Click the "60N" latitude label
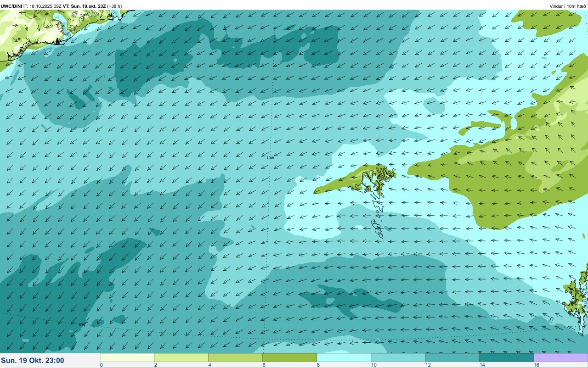Screen dimensions: 588x368 tap(82, 324)
